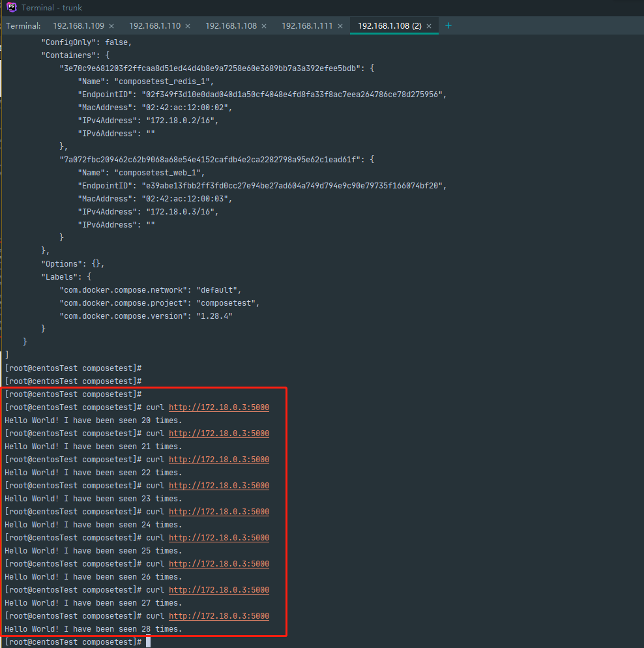
Task: Select the 192.168.1.111 terminal tab
Action: [307, 26]
